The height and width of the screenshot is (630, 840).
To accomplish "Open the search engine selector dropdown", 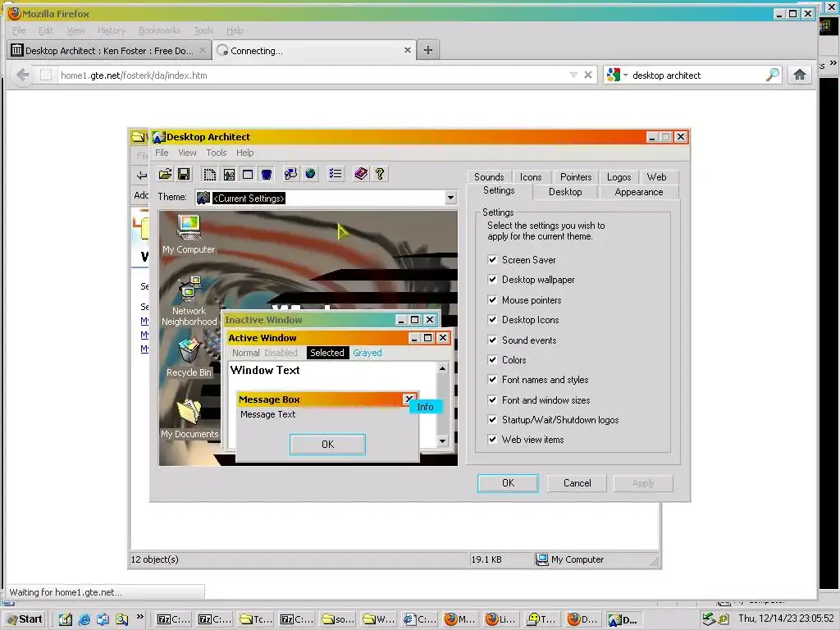I will pos(625,75).
